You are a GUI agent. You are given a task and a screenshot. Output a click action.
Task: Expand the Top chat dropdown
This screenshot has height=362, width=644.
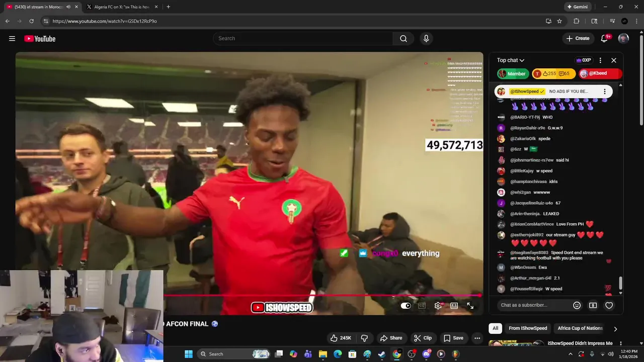pos(511,60)
